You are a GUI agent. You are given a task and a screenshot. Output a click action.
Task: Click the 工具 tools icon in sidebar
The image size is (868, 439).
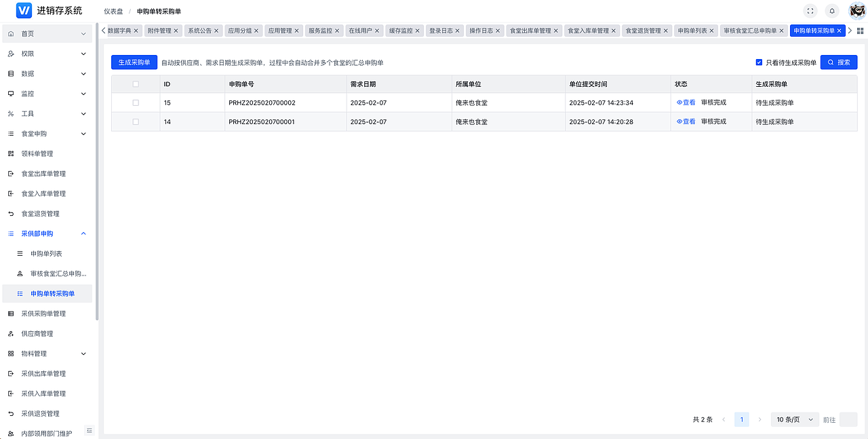11,113
